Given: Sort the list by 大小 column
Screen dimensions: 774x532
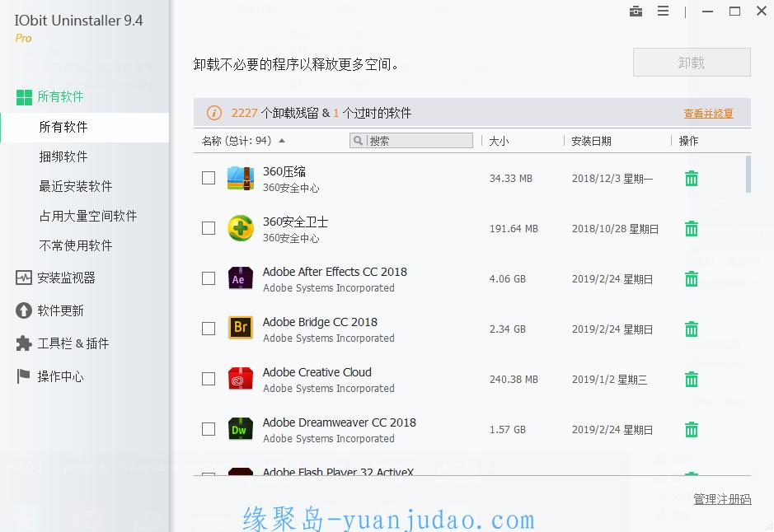Looking at the screenshot, I should (x=499, y=142).
